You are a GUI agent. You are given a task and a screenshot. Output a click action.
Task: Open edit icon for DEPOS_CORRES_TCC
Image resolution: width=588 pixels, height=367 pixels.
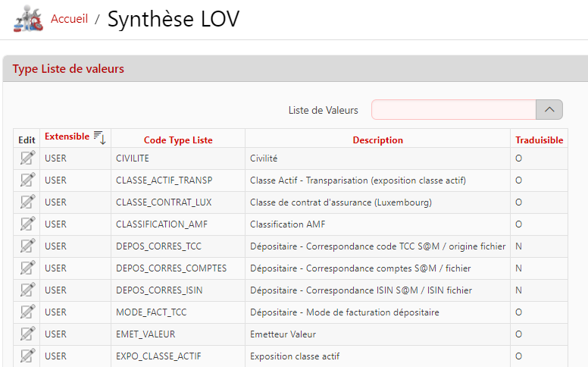tap(27, 246)
